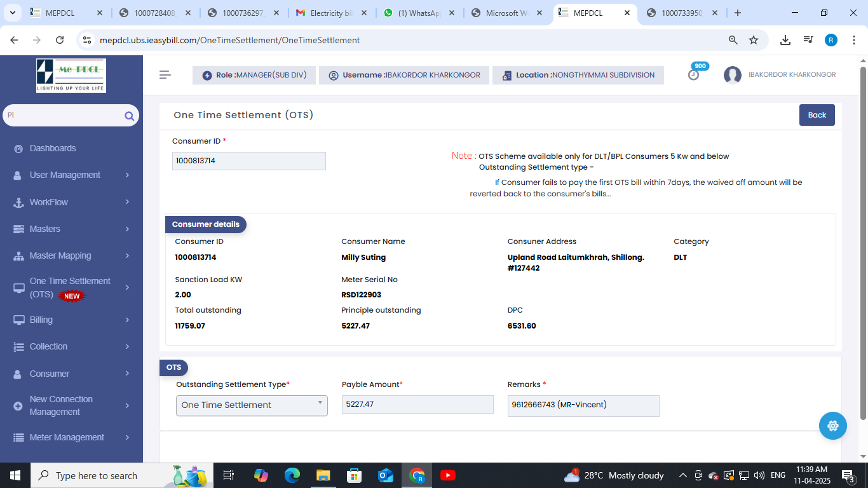Click the Username: IBAKORDOR KHARKONGOR badge
Screen dimensions: 868x488
point(404,75)
